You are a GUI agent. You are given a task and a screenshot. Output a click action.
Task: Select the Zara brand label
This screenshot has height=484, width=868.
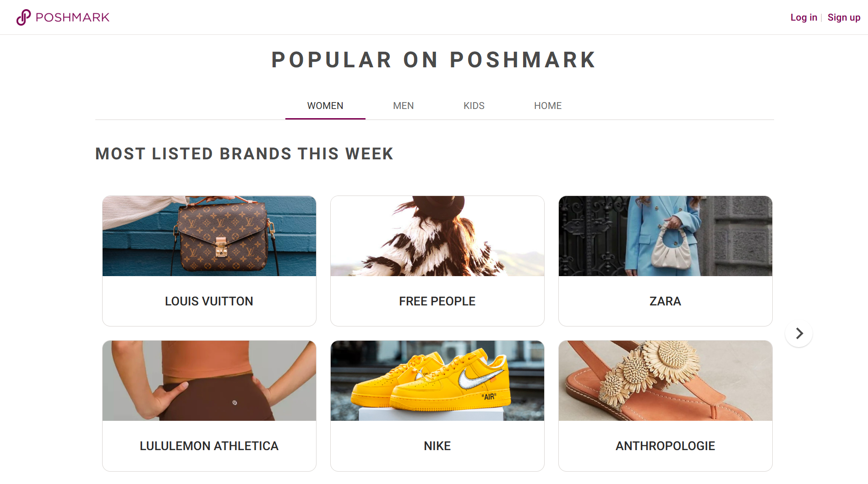click(665, 301)
